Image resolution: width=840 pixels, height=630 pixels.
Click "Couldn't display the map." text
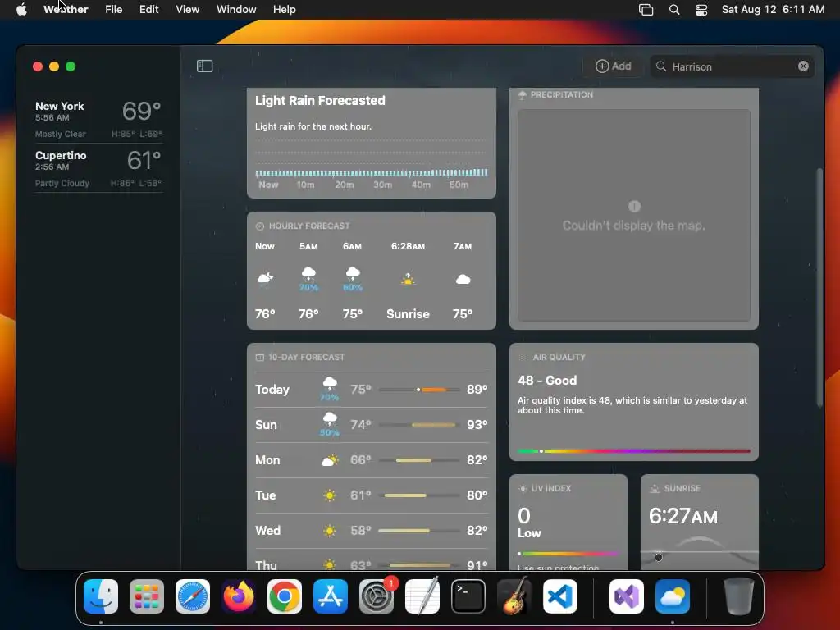tap(634, 226)
